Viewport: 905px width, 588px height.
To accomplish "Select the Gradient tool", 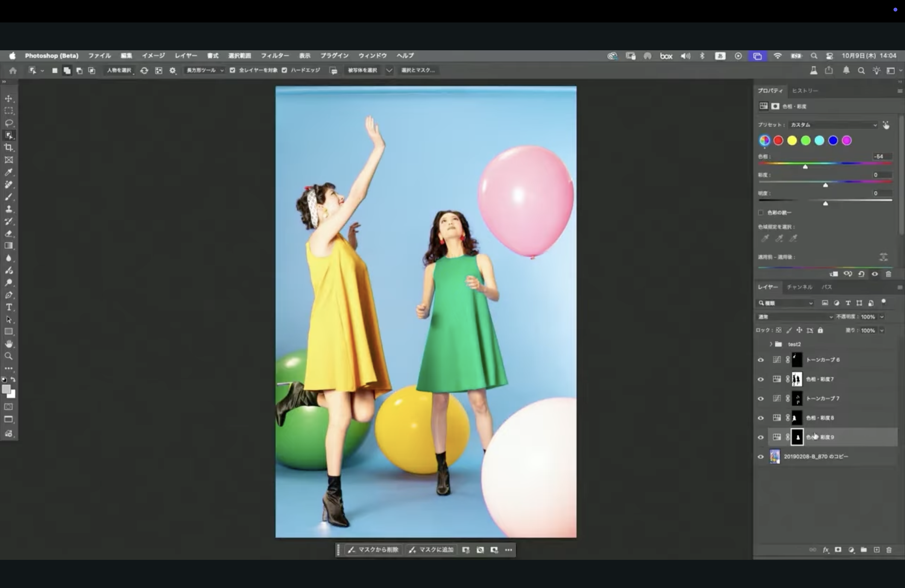I will pyautogui.click(x=9, y=246).
